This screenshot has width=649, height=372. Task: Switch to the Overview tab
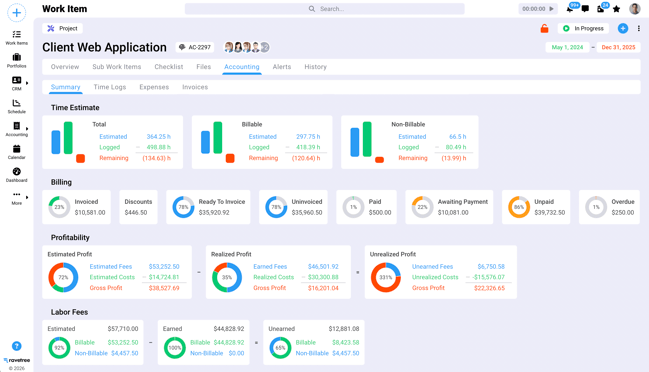[x=65, y=67]
